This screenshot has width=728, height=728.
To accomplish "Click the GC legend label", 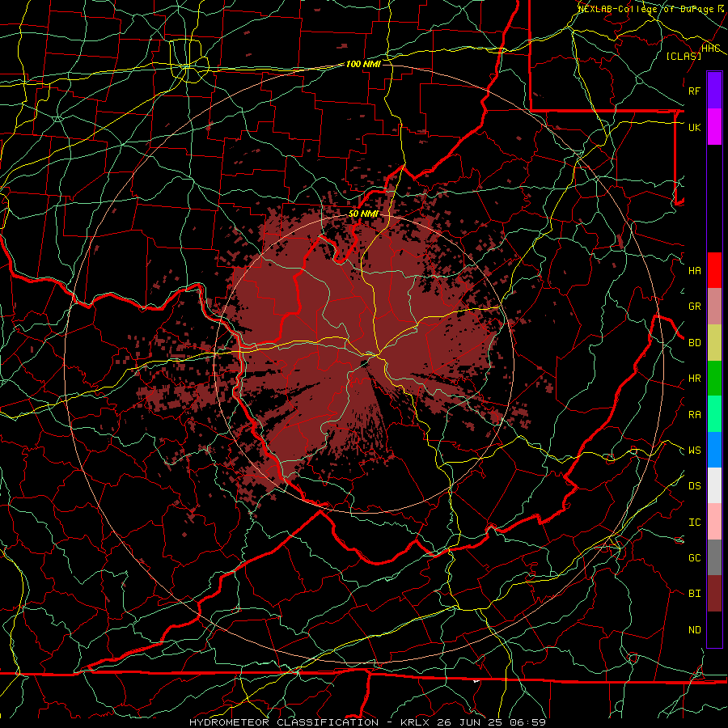I will click(694, 558).
